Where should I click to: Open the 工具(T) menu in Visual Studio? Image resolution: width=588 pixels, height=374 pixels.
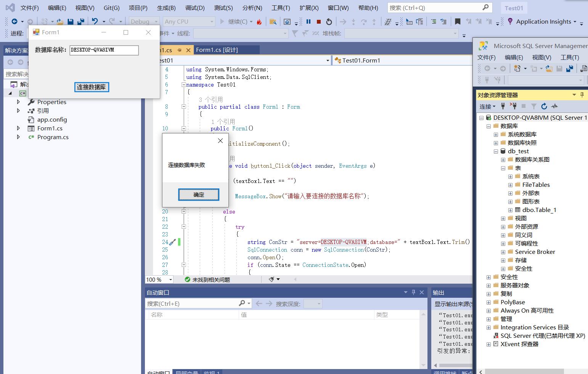(x=281, y=8)
